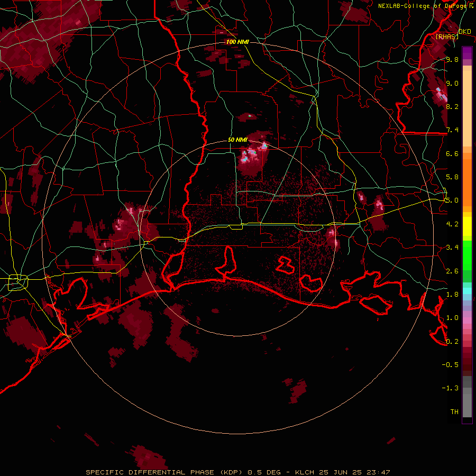Click the [RHAS] label above the color bar
This screenshot has width=476, height=476.
tap(447, 36)
